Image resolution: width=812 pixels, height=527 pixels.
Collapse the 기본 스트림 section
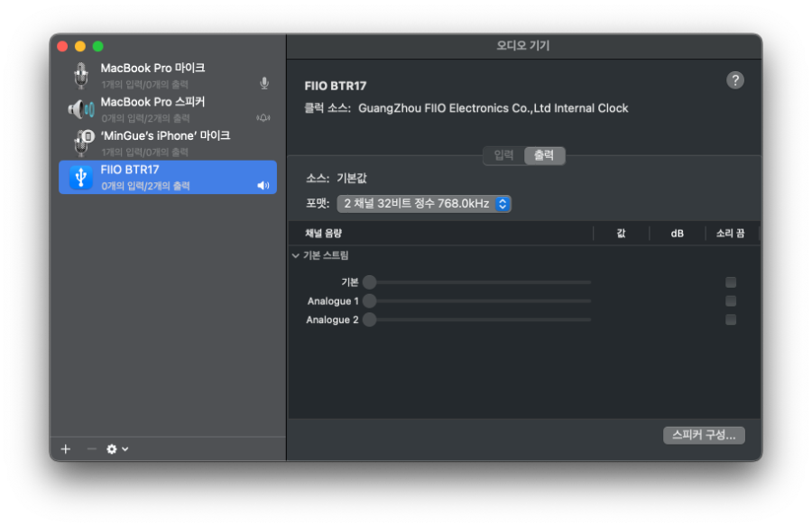coord(296,255)
